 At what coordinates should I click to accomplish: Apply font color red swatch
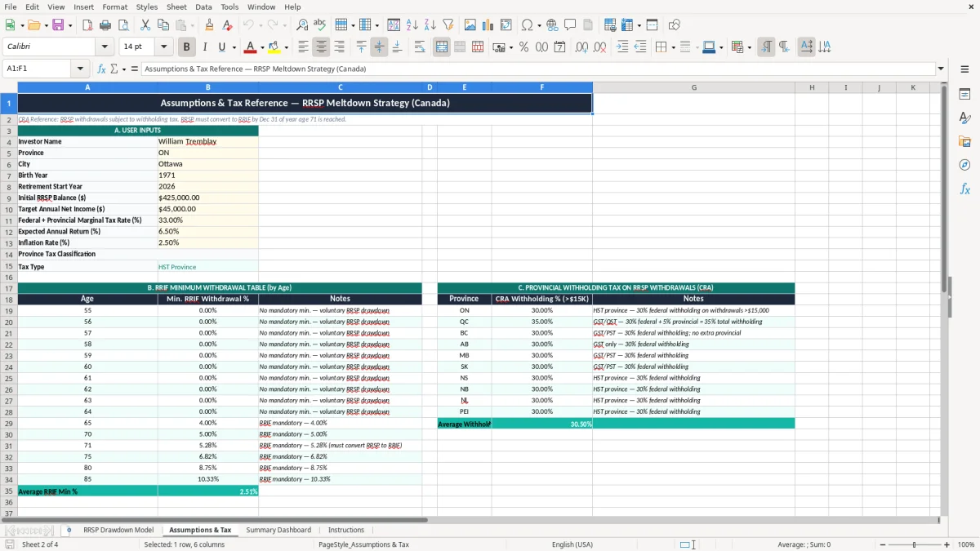(x=251, y=47)
